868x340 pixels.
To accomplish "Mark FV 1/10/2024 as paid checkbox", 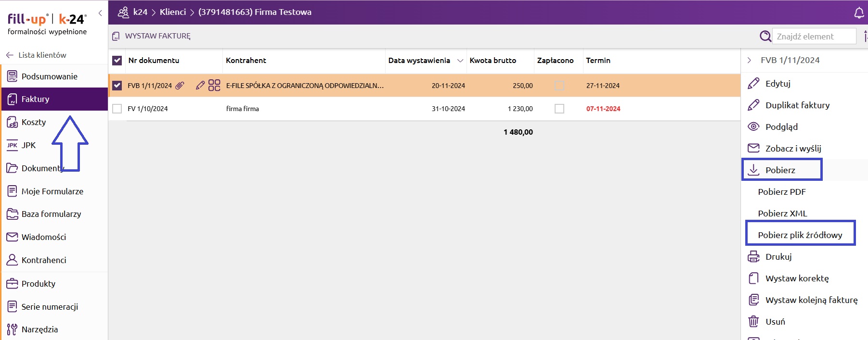I will click(559, 109).
